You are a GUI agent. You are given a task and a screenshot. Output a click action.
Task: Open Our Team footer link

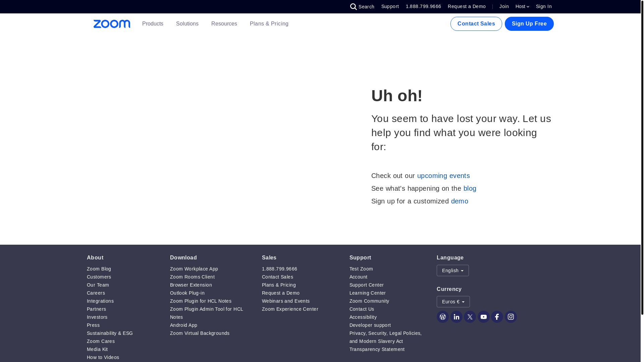pos(98,285)
